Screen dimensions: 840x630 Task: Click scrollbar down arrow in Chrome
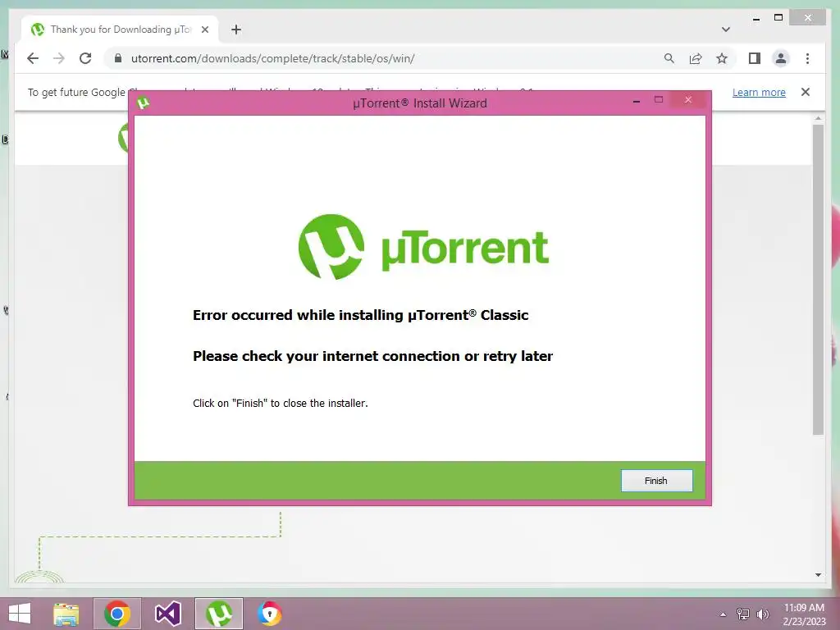[818, 575]
